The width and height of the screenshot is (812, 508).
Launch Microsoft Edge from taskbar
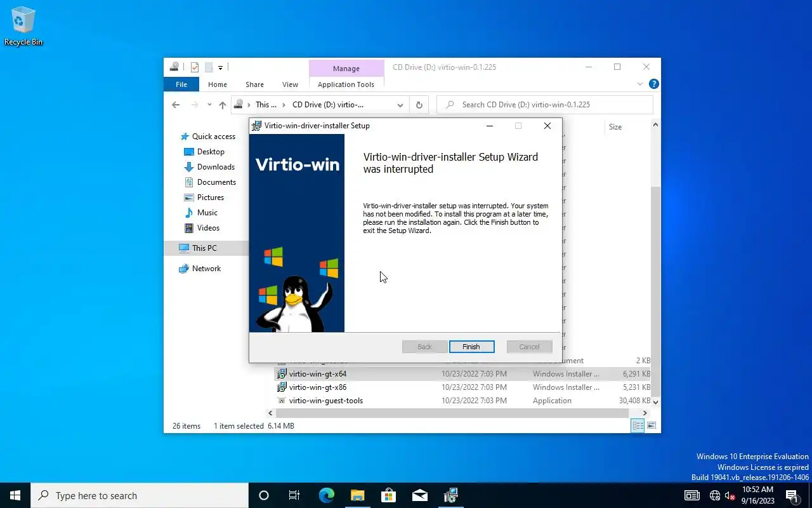pos(326,495)
